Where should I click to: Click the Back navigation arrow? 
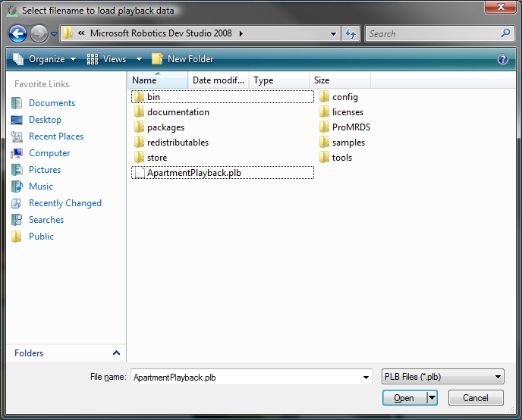(x=17, y=33)
